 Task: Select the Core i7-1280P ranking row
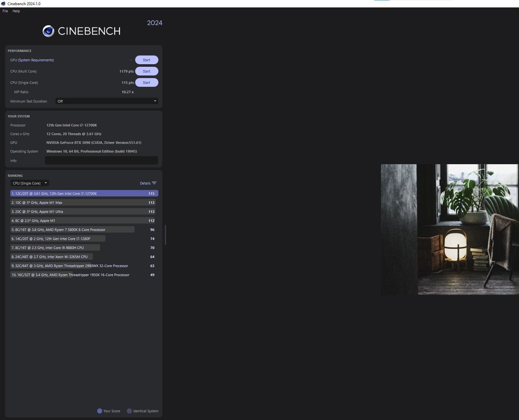coord(84,239)
